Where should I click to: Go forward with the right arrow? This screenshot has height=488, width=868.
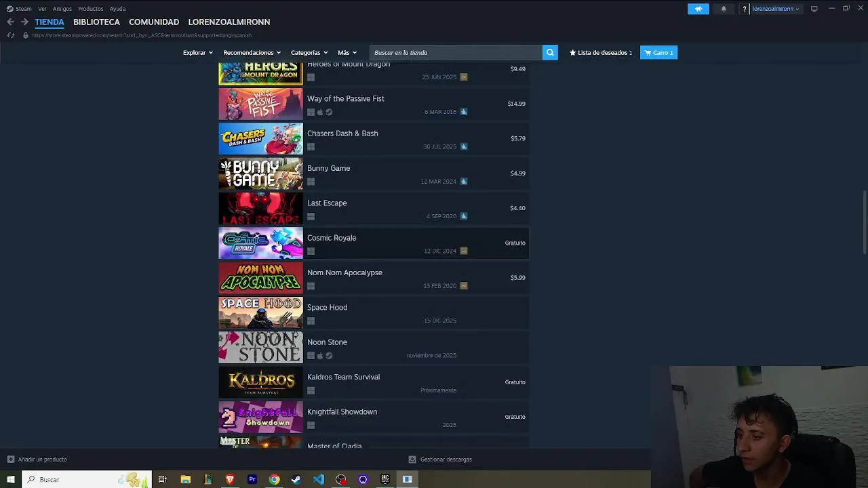tap(24, 22)
